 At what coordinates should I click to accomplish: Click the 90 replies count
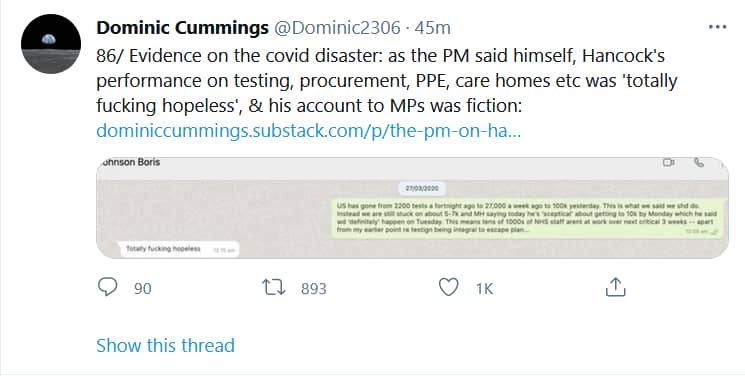143,289
